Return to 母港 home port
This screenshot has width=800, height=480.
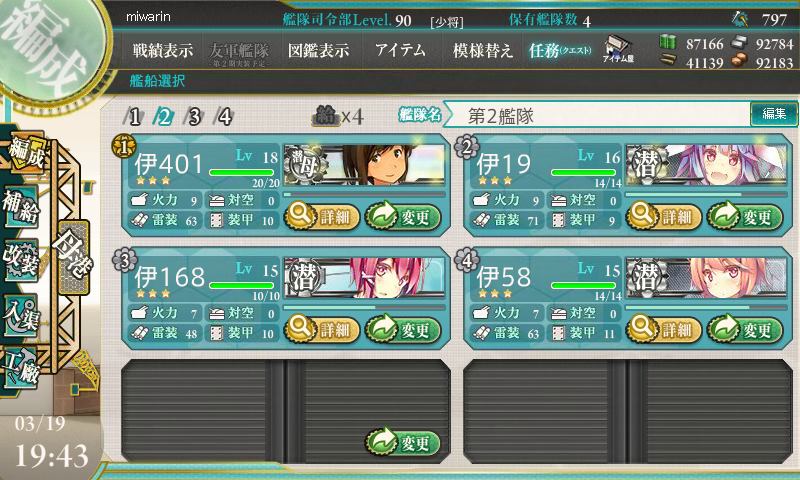pos(74,257)
